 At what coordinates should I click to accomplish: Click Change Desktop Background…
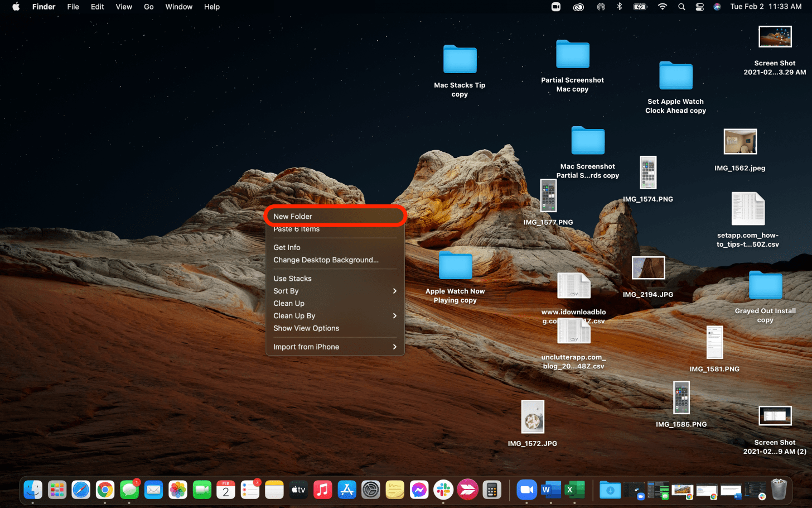326,260
